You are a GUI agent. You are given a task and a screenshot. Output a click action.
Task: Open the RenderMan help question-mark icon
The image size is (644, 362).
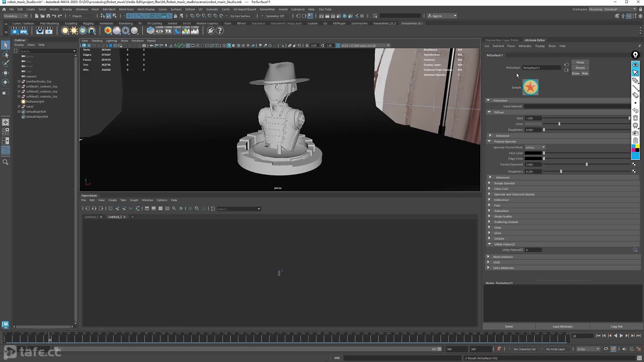click(220, 31)
